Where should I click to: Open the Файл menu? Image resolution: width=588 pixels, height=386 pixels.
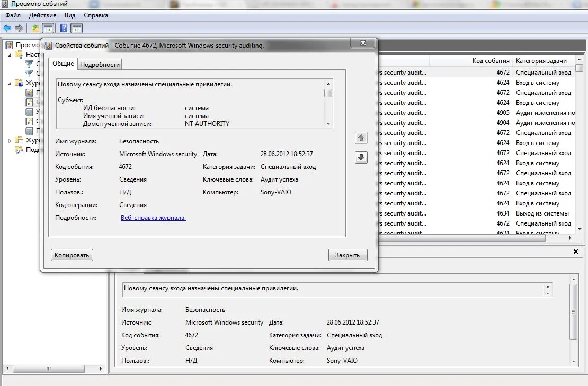[x=13, y=15]
